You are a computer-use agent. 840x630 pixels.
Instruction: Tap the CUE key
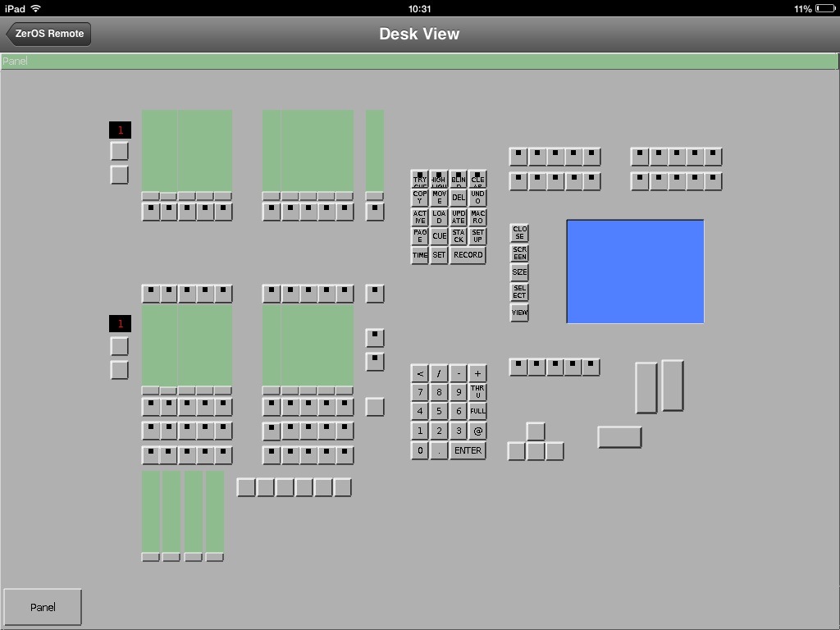click(440, 235)
